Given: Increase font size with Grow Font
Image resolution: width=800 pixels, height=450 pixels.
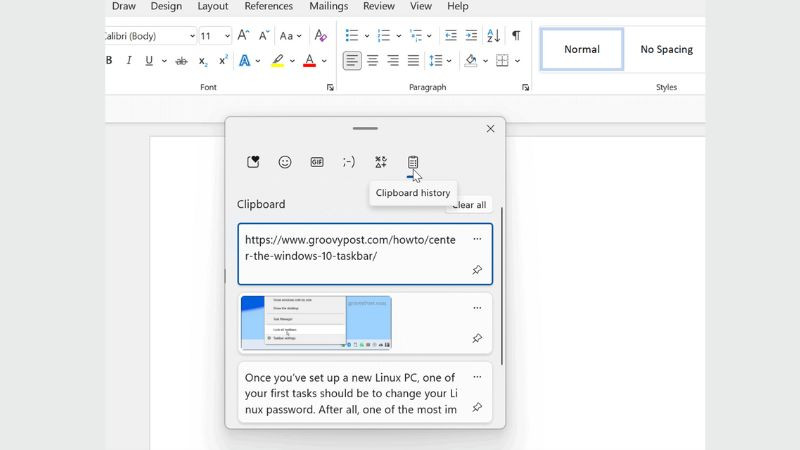Looking at the screenshot, I should pyautogui.click(x=243, y=35).
